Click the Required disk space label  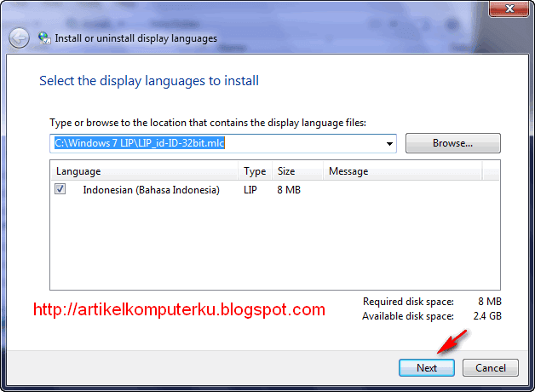pos(408,302)
